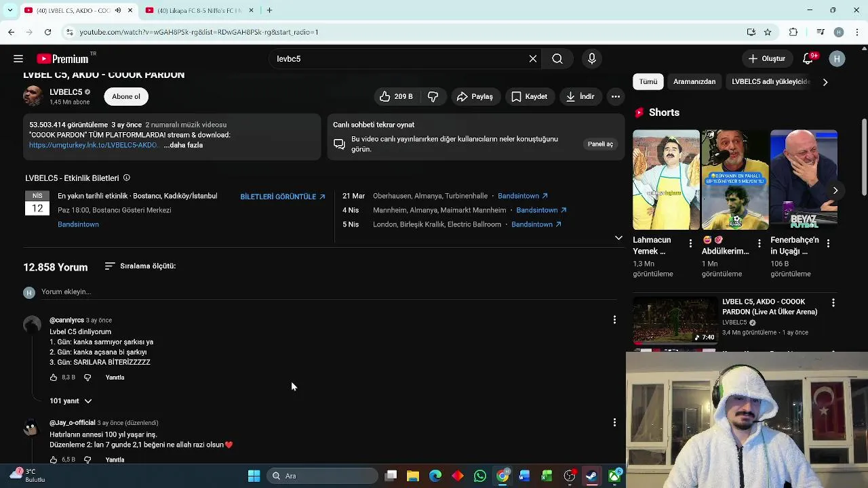Save video with Kaydet
This screenshot has height=488, width=868.
[529, 97]
